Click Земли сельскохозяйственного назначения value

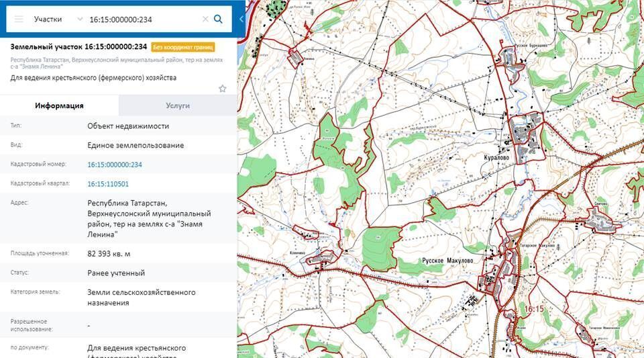coord(142,298)
